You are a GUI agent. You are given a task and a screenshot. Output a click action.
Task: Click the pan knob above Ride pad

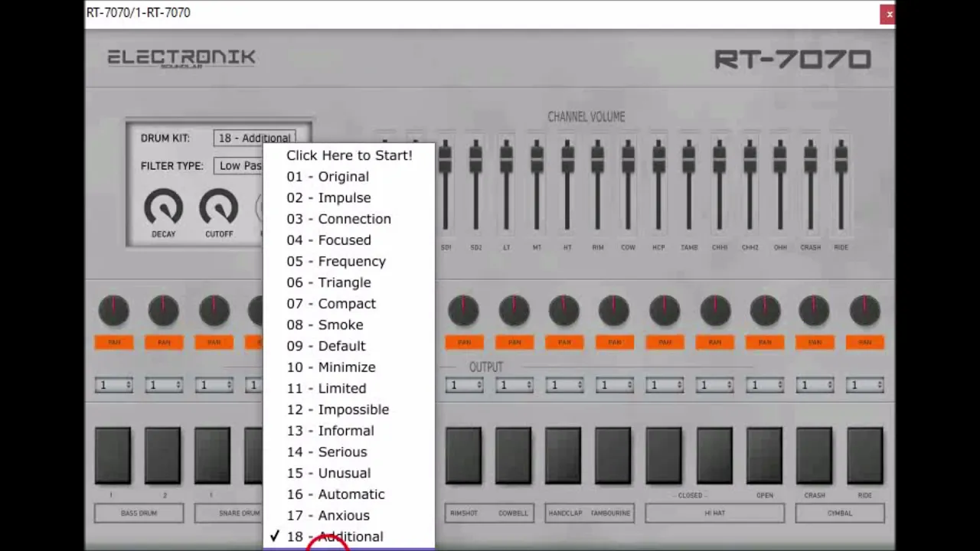click(x=864, y=311)
